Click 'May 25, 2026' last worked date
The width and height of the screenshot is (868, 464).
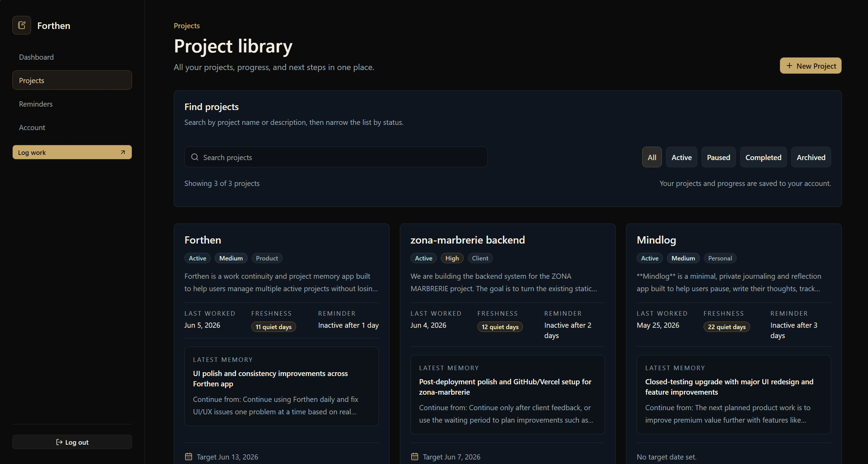coord(658,325)
